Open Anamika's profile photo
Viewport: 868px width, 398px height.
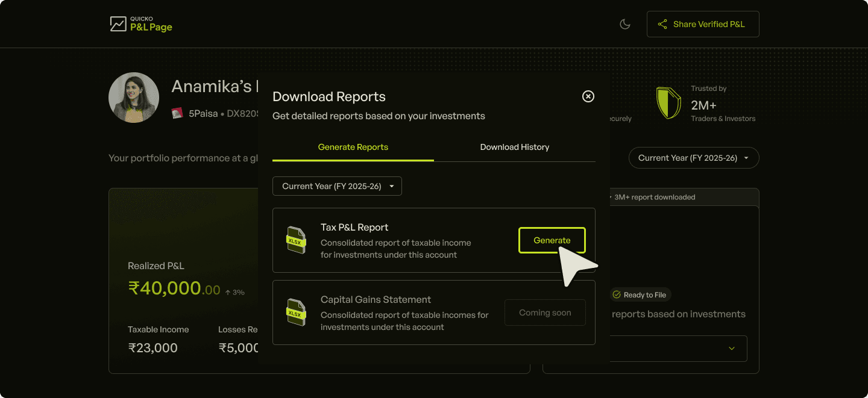coord(134,98)
